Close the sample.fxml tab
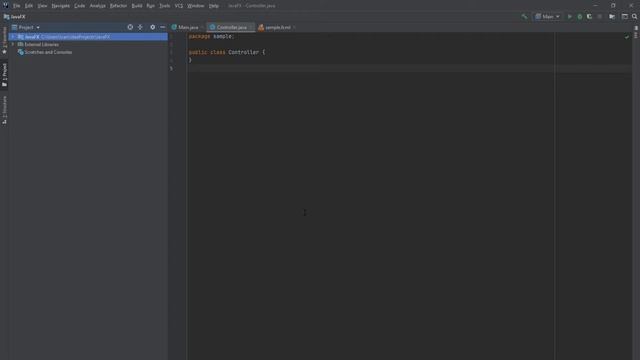Screen dimensions: 640x360 294,27
